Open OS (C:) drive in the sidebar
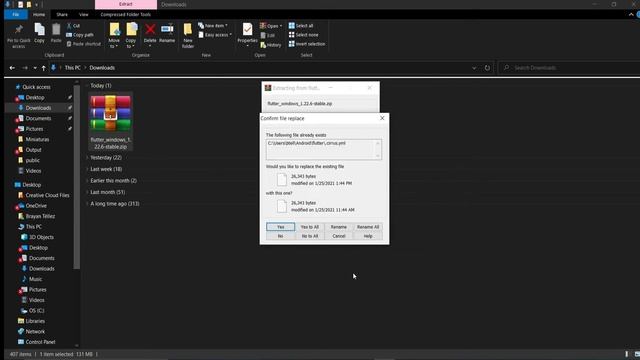The image size is (640, 360). click(x=36, y=311)
